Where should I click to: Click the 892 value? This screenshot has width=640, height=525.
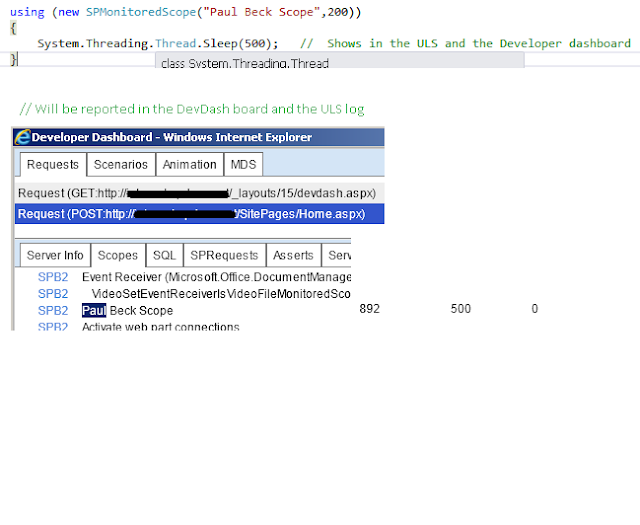pos(369,309)
